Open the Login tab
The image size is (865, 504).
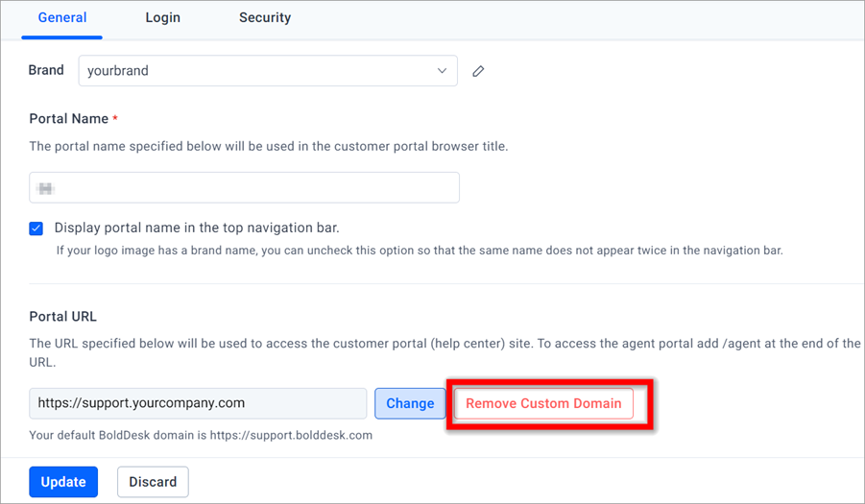click(163, 17)
